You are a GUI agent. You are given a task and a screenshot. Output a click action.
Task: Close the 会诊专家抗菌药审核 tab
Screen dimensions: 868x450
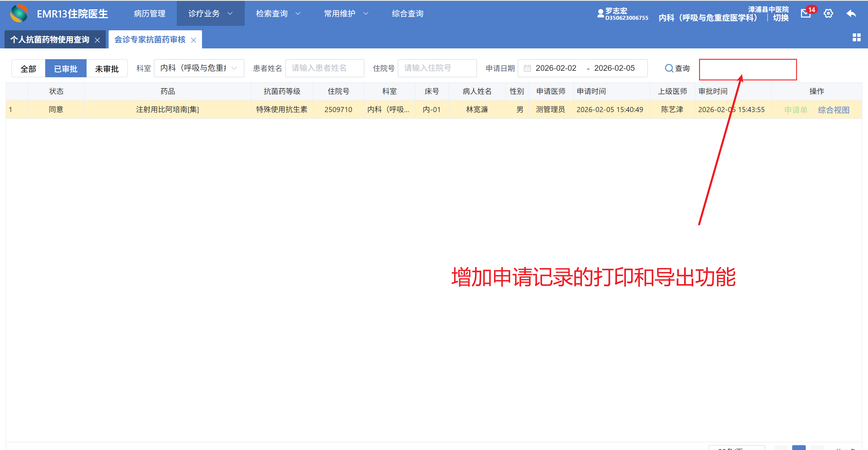(194, 40)
